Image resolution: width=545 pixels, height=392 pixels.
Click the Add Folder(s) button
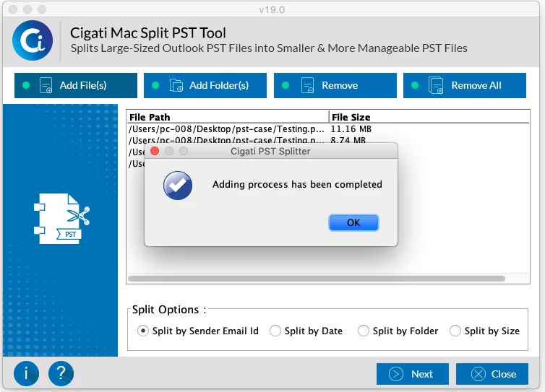pyautogui.click(x=205, y=85)
